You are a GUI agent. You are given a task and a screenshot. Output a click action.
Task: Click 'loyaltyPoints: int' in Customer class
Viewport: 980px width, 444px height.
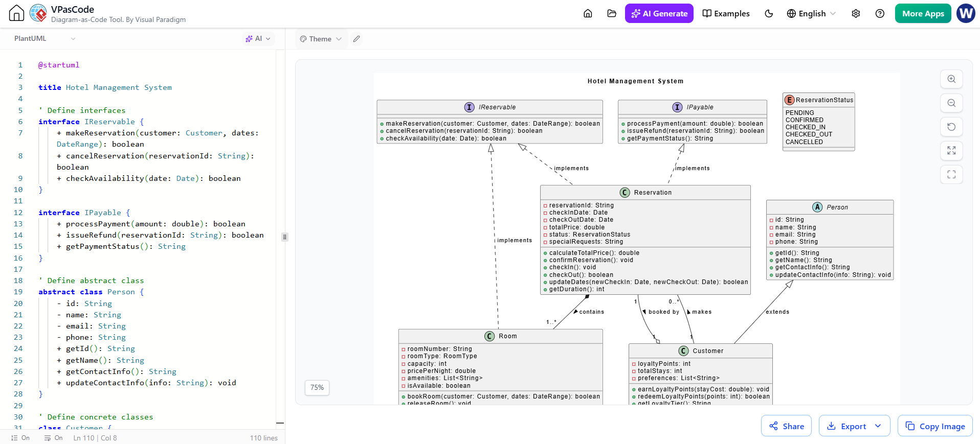point(664,364)
